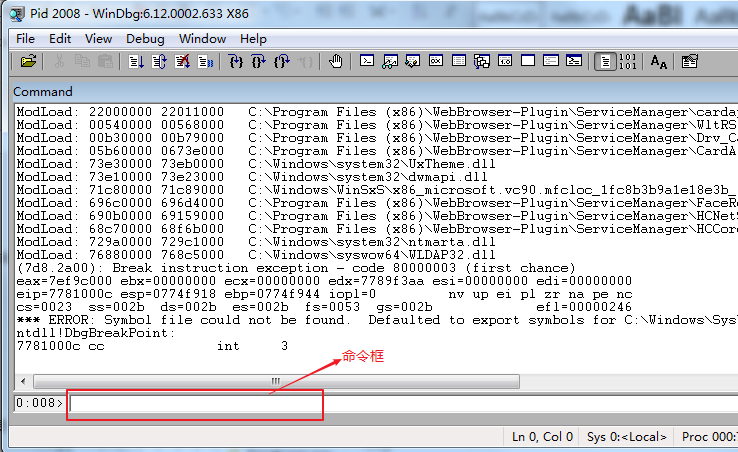Open the Scratch Pad window icon

tap(528, 61)
